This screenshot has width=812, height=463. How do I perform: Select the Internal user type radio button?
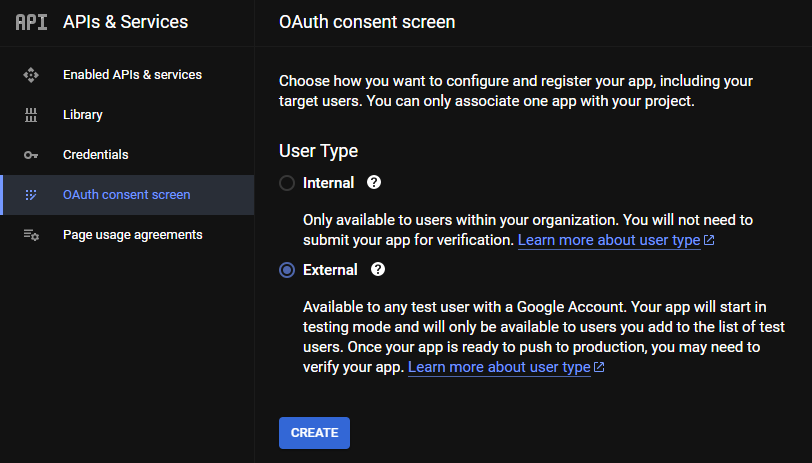(x=287, y=183)
